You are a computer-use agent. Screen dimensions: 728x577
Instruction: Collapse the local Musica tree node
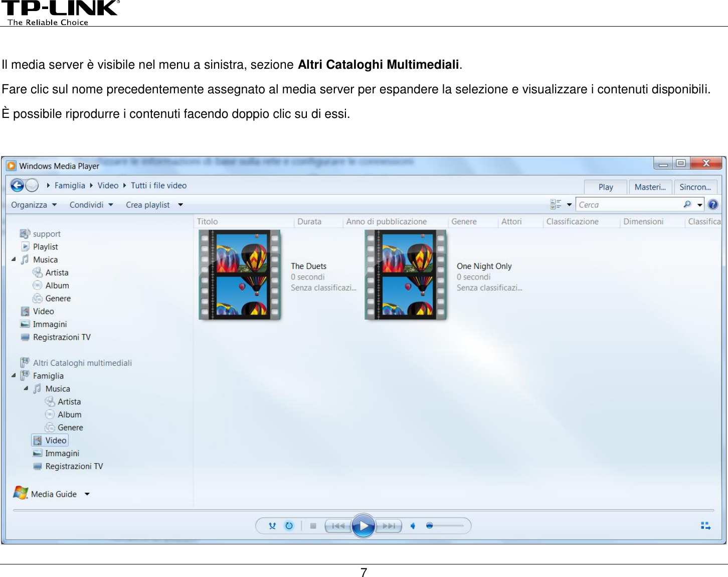[14, 259]
